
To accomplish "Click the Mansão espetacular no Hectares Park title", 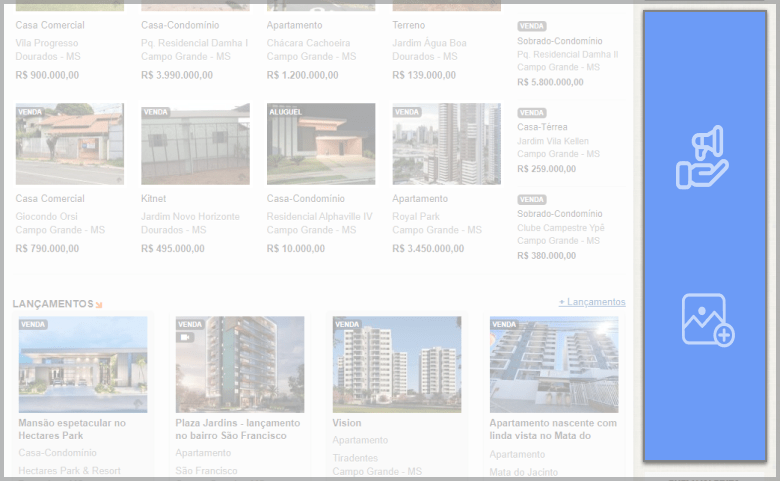I will [72, 429].
